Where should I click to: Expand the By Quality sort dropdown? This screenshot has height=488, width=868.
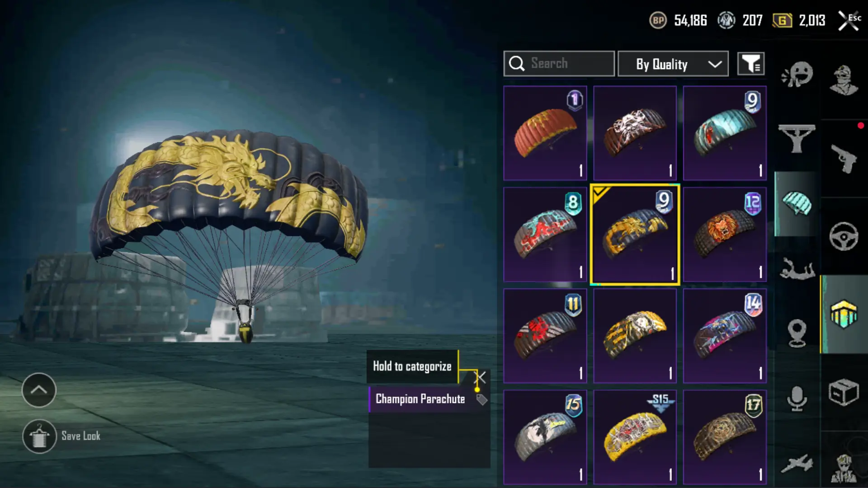[x=673, y=64]
